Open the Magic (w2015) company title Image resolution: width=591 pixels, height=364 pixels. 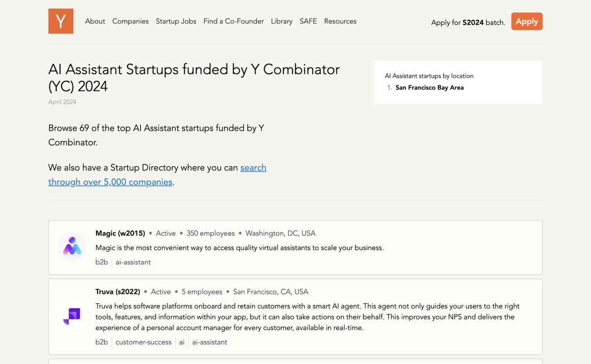coord(120,233)
